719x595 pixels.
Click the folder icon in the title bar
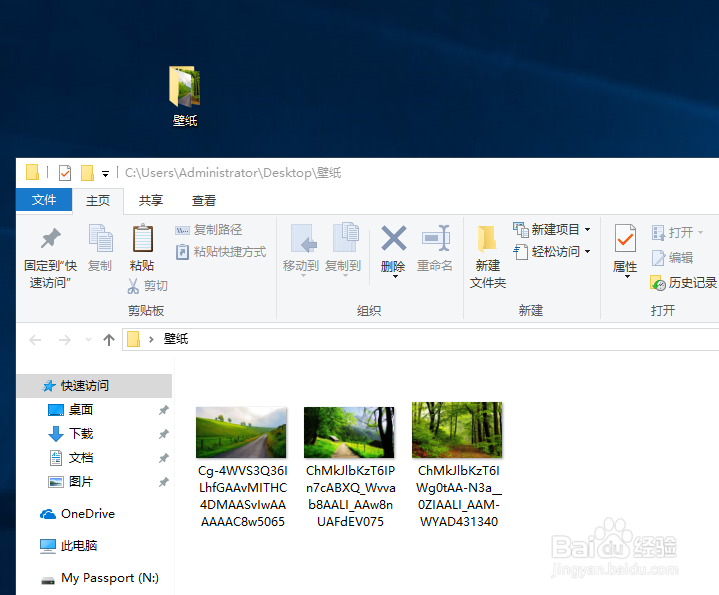click(32, 173)
